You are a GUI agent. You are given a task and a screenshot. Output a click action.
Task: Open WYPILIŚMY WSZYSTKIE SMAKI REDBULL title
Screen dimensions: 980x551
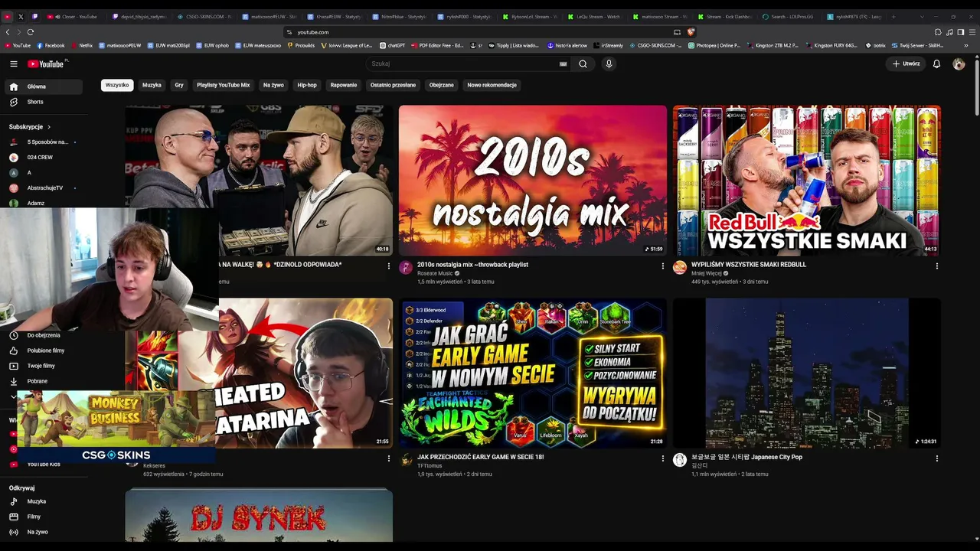pos(749,265)
